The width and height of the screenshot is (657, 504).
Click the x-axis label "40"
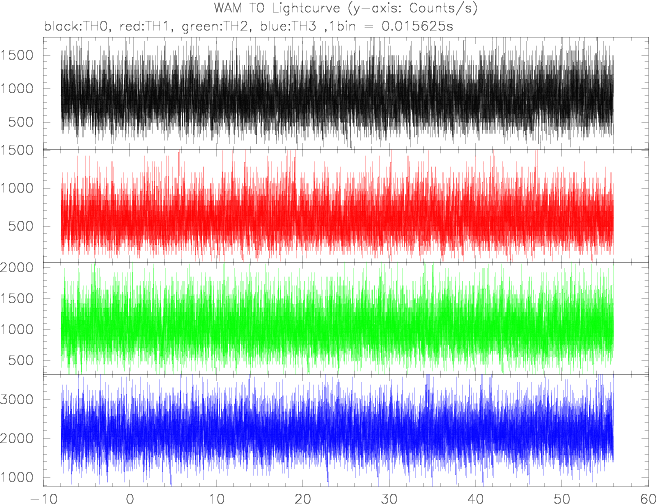475,499
